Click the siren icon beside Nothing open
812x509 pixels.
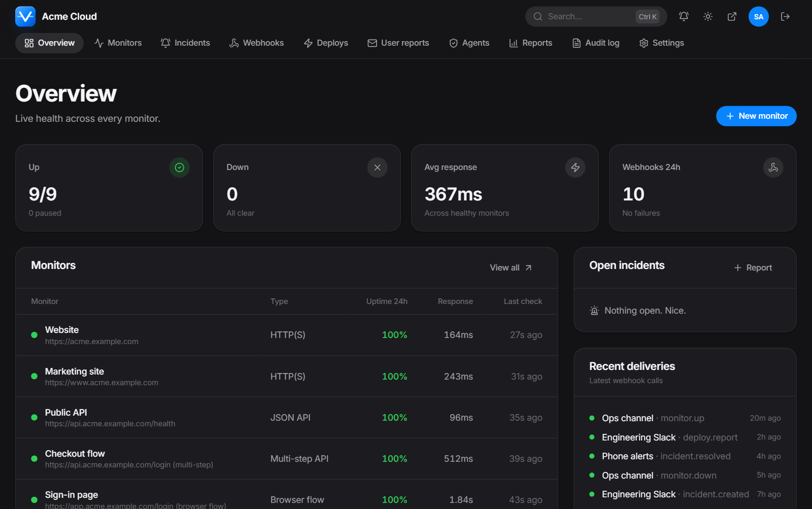594,311
